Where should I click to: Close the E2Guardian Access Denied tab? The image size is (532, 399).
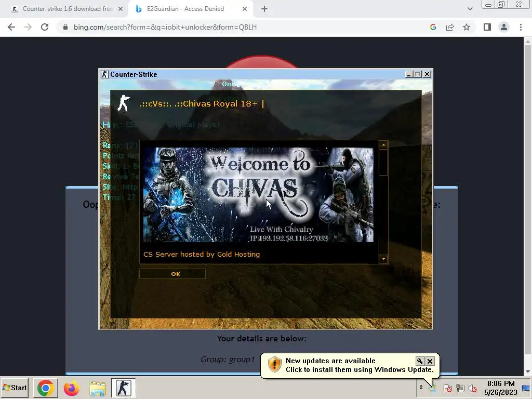point(245,9)
